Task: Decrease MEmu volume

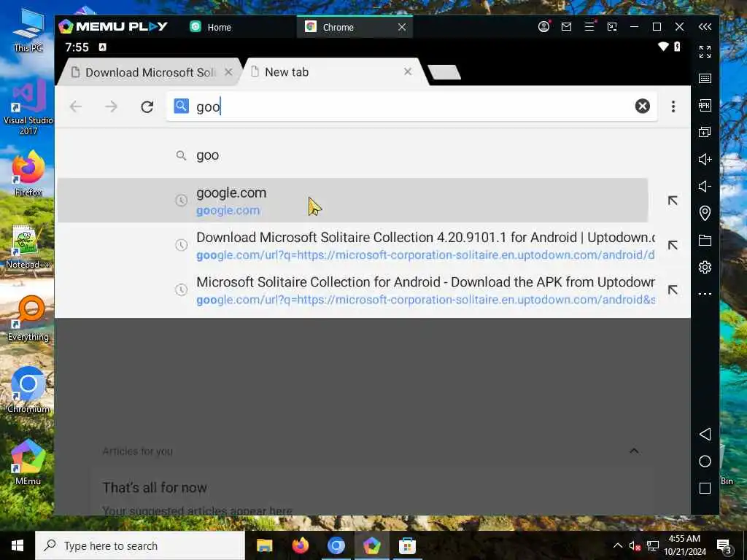Action: tap(705, 186)
